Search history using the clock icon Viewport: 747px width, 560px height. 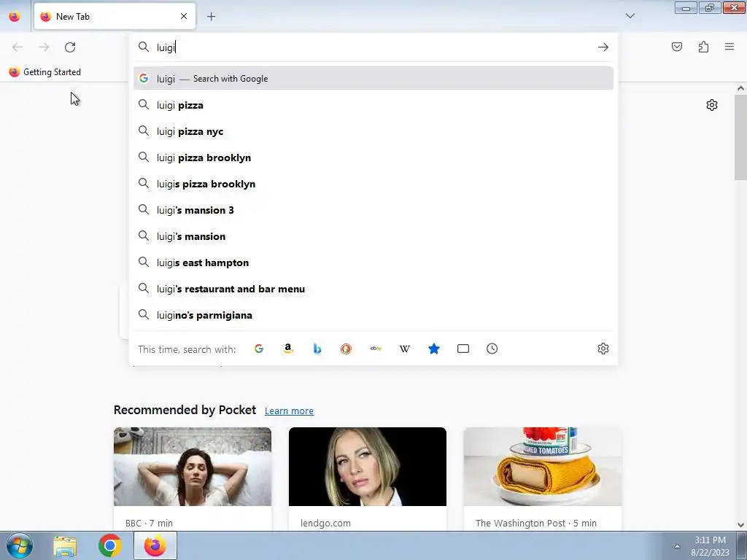click(x=492, y=349)
